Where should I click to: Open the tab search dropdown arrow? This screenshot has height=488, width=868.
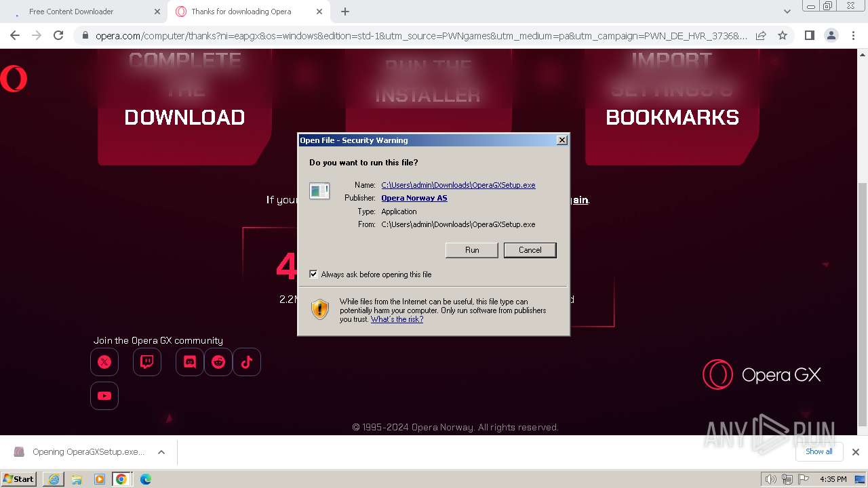click(x=787, y=12)
